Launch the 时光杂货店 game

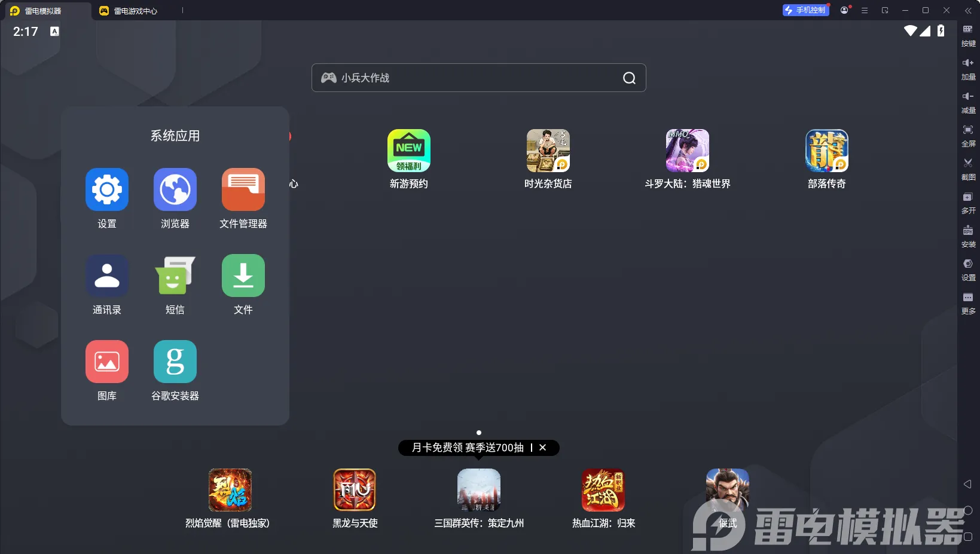pos(548,151)
